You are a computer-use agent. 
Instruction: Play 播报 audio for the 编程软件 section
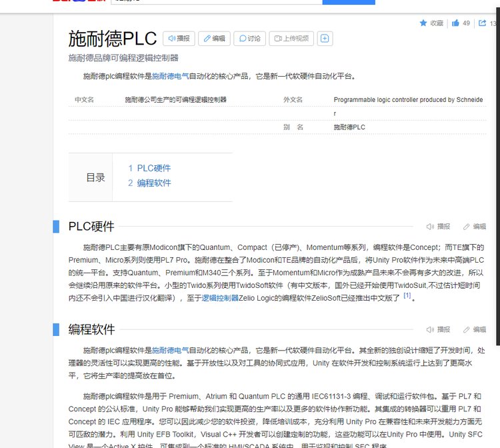tap(439, 329)
